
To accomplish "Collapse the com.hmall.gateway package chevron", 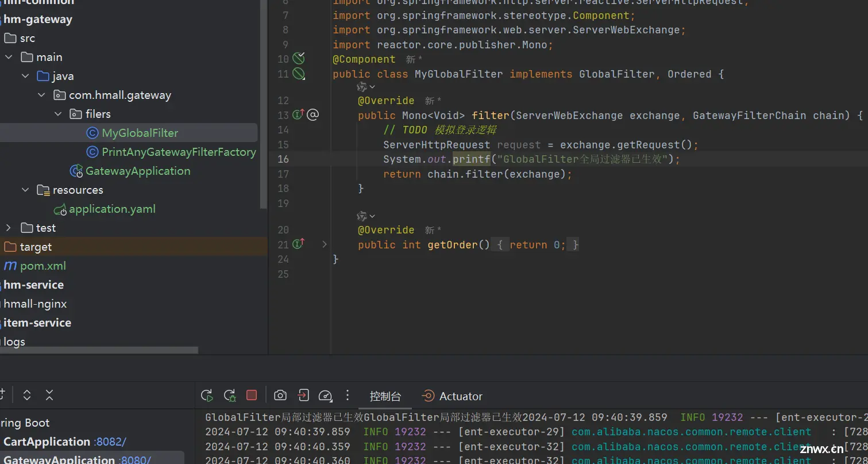I will [x=42, y=95].
